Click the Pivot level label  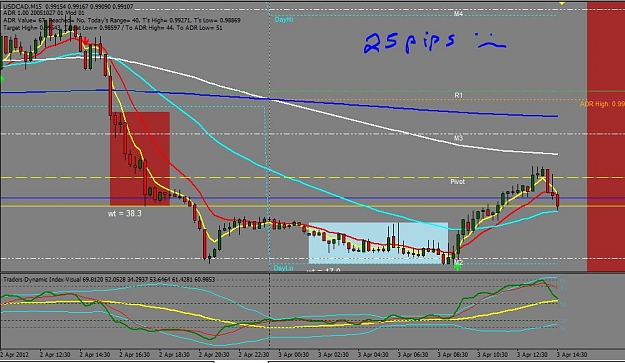458,182
